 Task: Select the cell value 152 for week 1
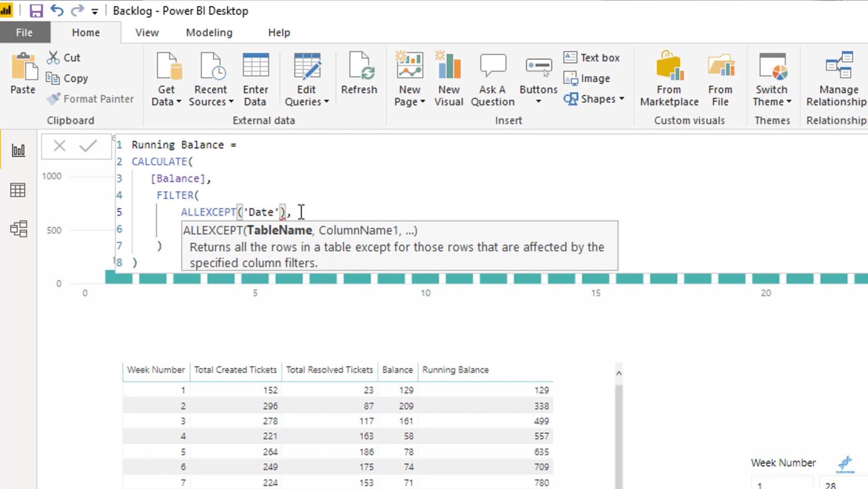(270, 391)
